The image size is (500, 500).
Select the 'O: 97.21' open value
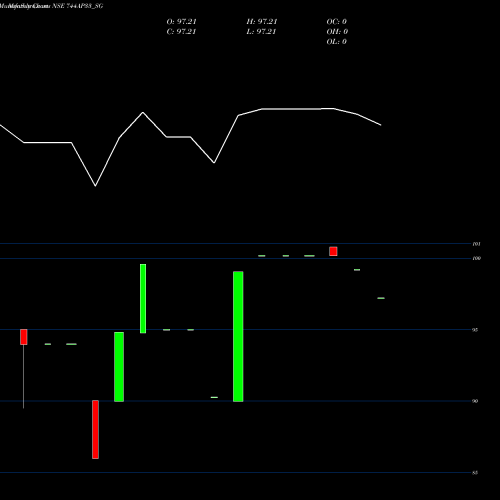coord(182,22)
